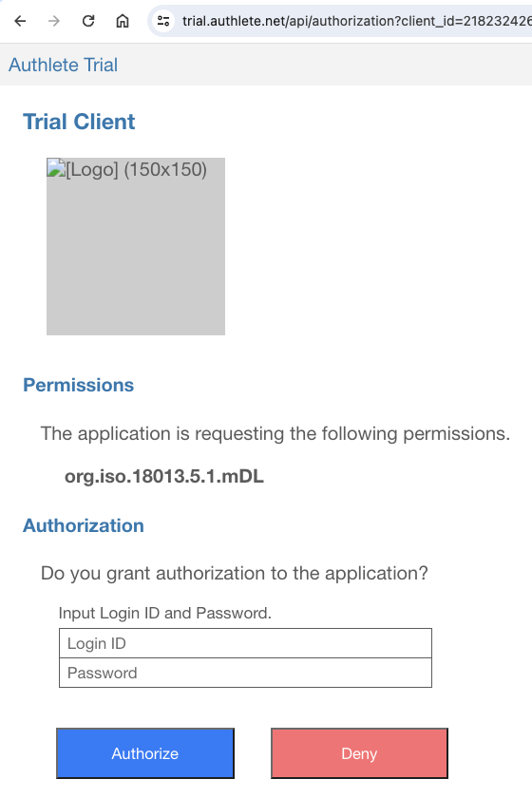Open the Authlete Trial header link
The height and width of the screenshot is (798, 532).
[63, 66]
